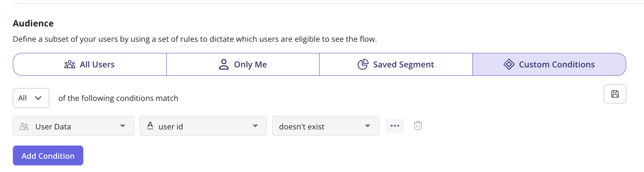Screen dimensions: 644x172
Task: Change the doesn't exist operator dropdown
Action: coord(326,126)
